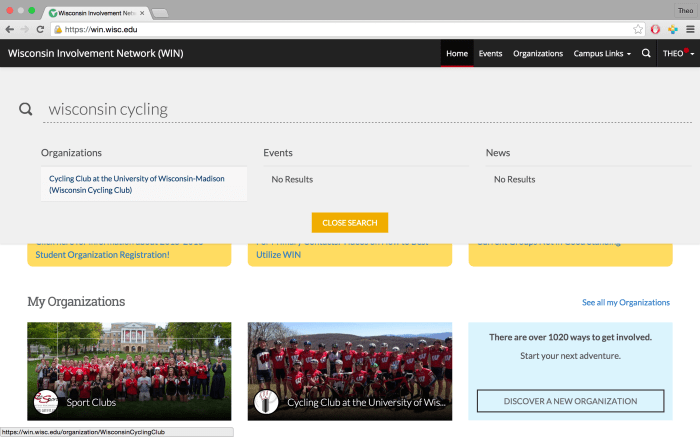This screenshot has width=700, height=437.
Task: Open the Chrome hamburger menu
Action: point(689,30)
